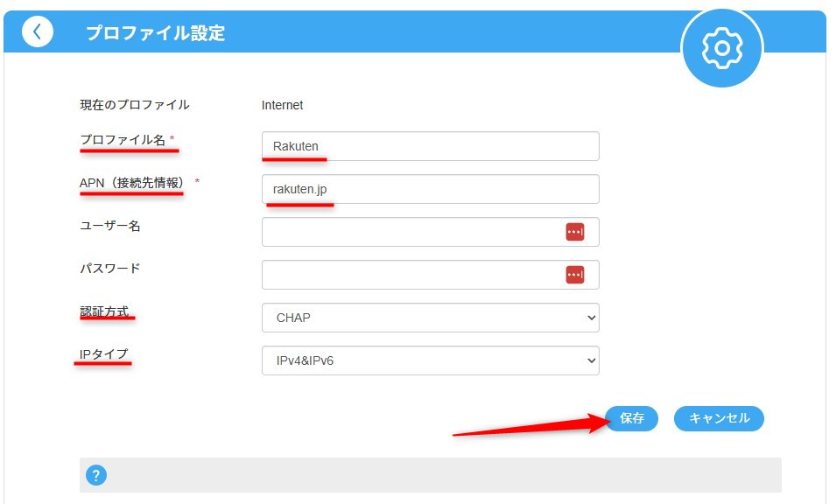Click password manager icon in ユーザー名 field
The image size is (836, 504).
[574, 232]
